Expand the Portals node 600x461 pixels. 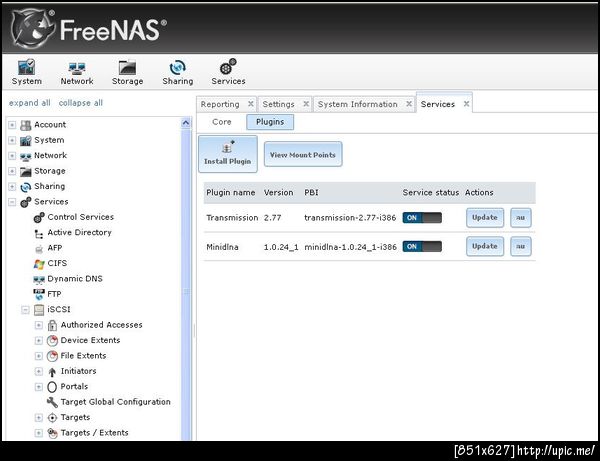[x=39, y=387]
